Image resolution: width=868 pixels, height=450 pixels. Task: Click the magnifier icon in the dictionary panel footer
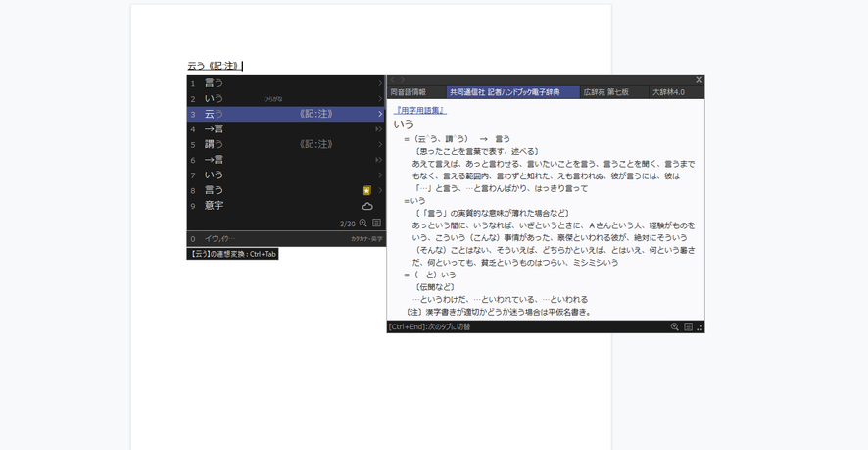[675, 327]
